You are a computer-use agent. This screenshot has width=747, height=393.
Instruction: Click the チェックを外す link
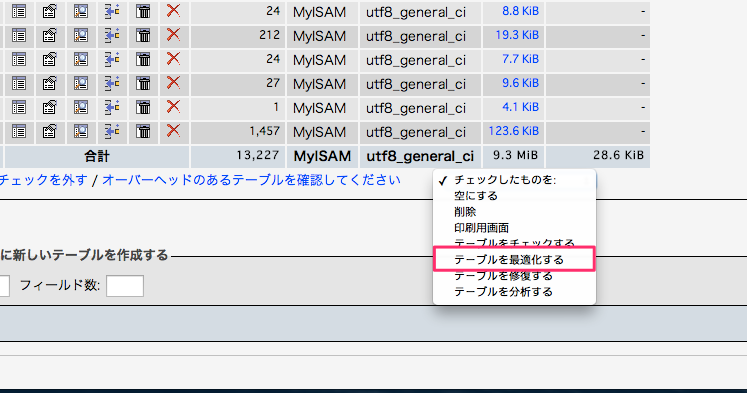click(43, 180)
